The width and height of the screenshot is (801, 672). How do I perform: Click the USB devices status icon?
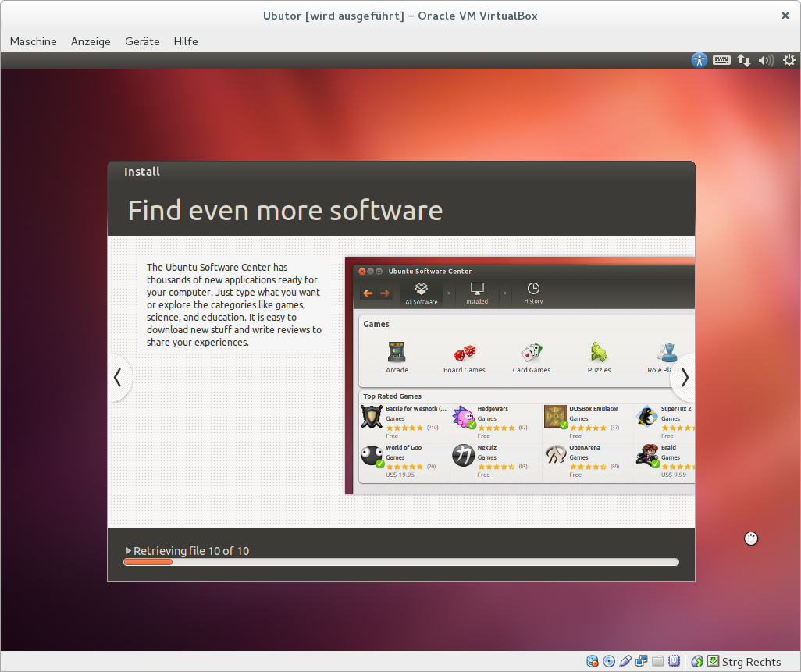click(625, 662)
